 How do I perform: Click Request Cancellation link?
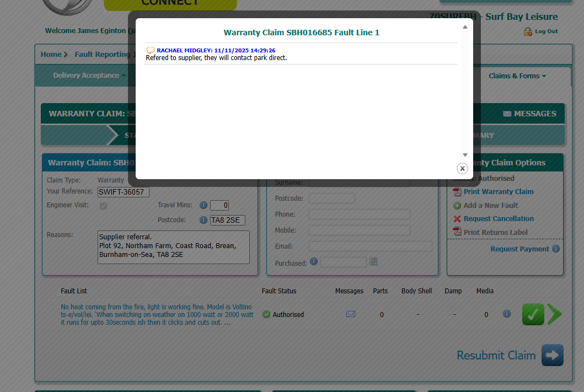point(499,219)
